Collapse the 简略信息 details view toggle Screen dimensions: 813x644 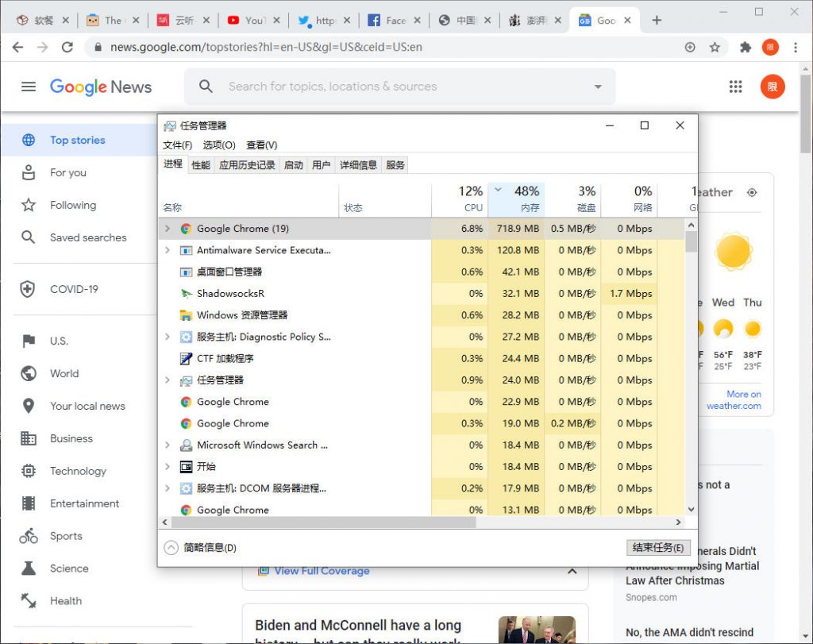click(x=170, y=547)
